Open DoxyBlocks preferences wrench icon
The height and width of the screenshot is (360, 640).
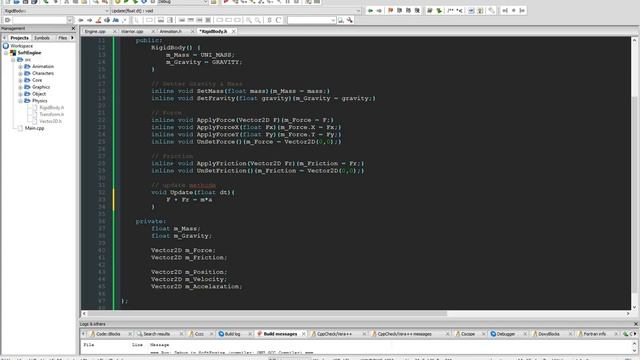pos(491,11)
